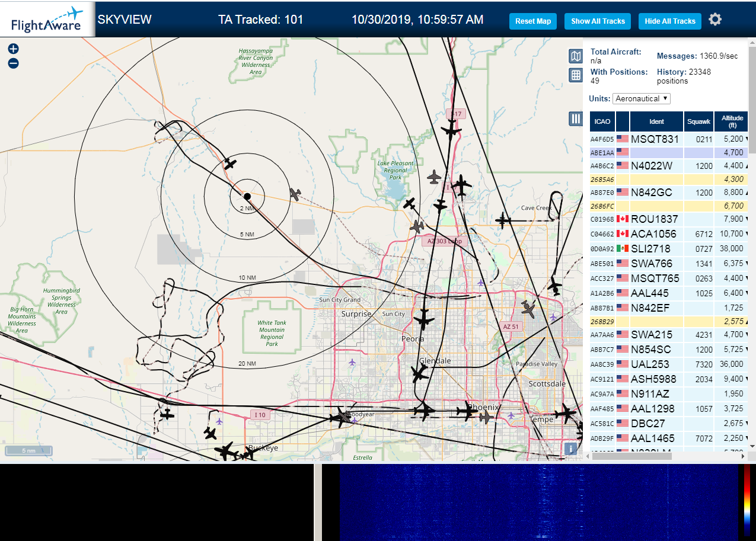The height and width of the screenshot is (541, 756).
Task: Select the aircraft icon near I-17 at top
Action: 451,129
